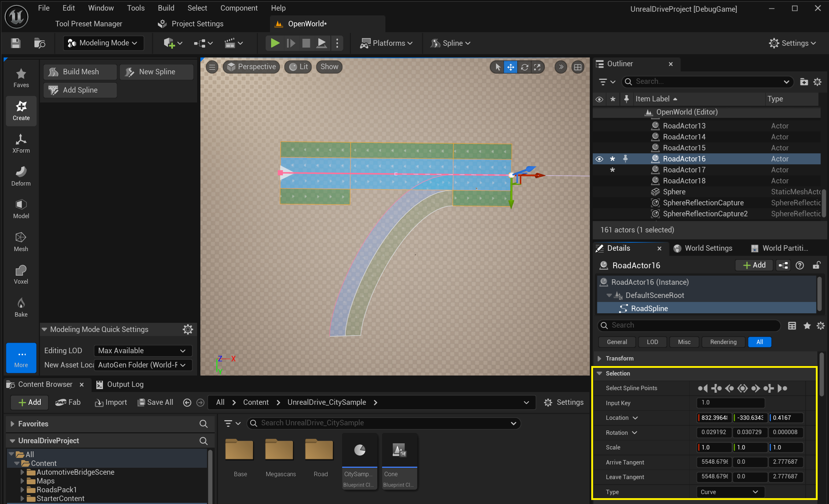
Task: Switch to the Output Log tab
Action: 120,384
